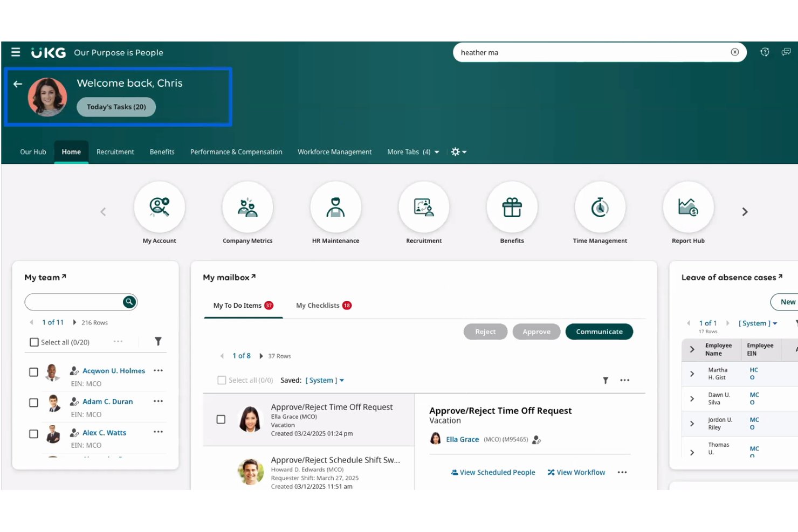Switch to the Workforce Management tab

point(334,152)
